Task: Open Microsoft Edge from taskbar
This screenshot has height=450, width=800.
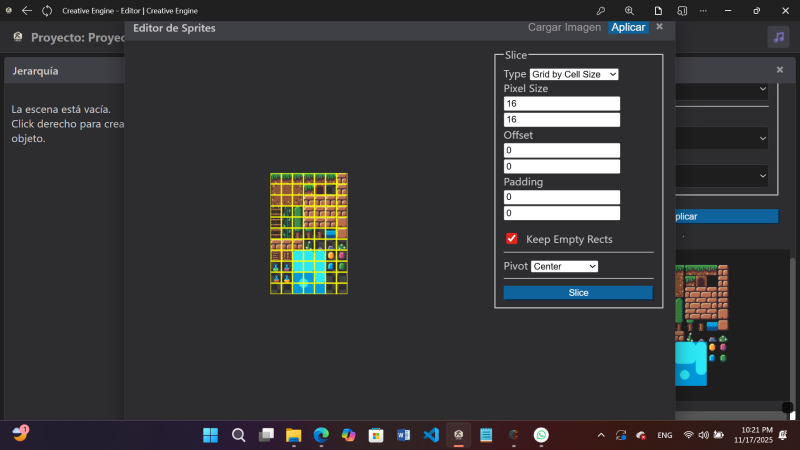Action: click(321, 435)
